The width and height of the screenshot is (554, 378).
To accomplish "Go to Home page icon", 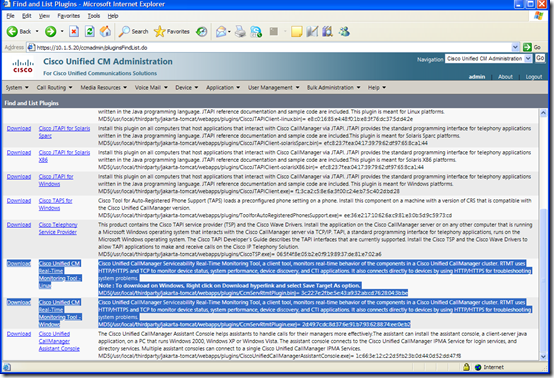I will tap(105, 31).
